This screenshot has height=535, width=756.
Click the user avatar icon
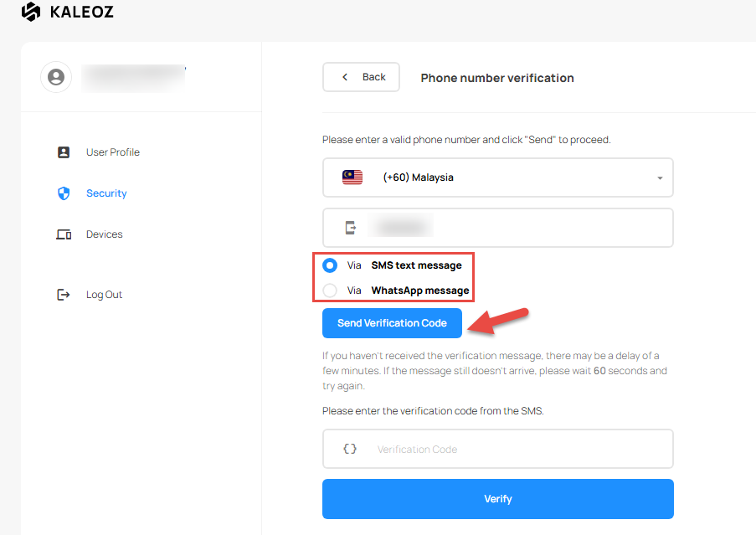[x=56, y=77]
